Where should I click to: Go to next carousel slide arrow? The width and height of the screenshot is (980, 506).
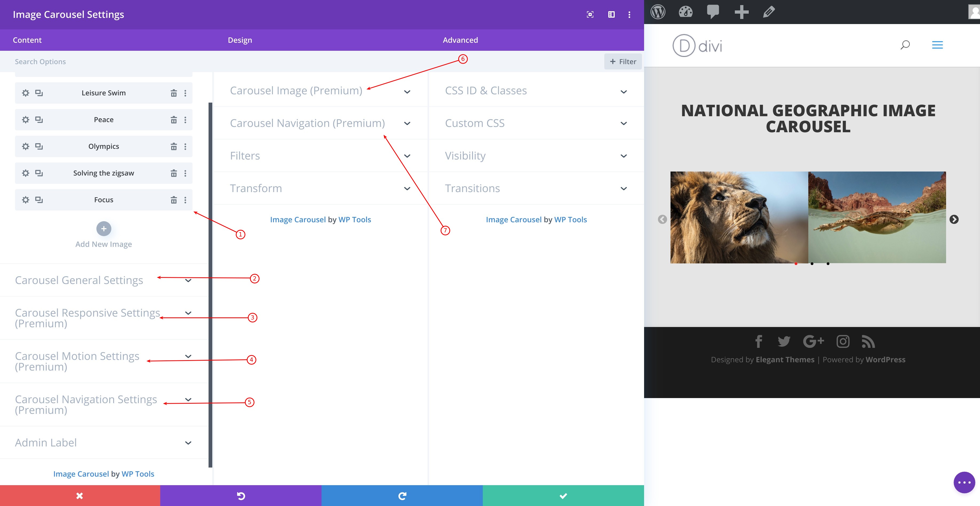point(954,219)
